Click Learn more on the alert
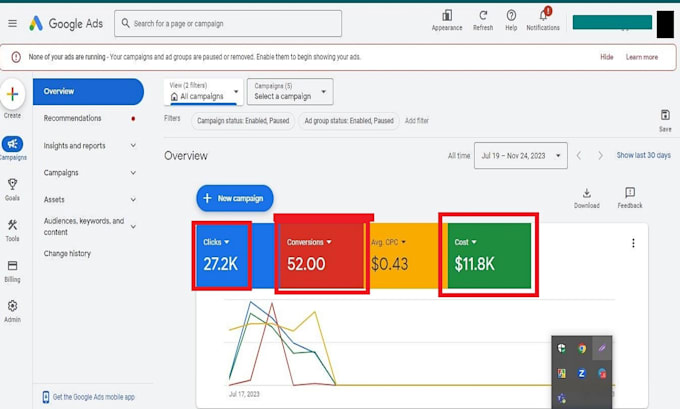Image resolution: width=680 pixels, height=409 pixels. [x=641, y=57]
